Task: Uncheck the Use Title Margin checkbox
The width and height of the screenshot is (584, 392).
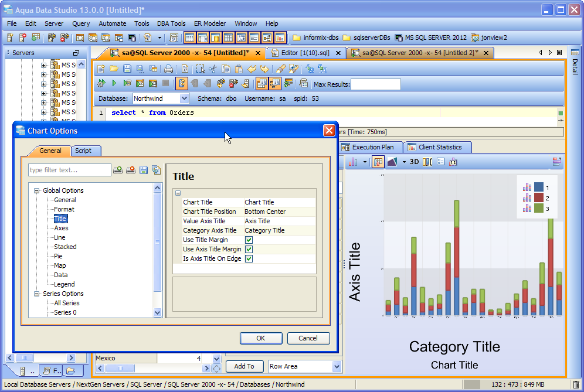Action: click(x=249, y=240)
